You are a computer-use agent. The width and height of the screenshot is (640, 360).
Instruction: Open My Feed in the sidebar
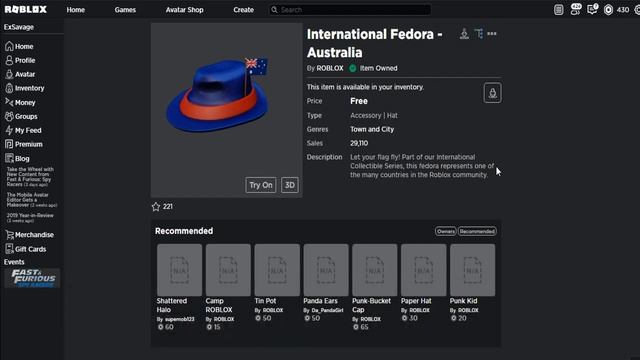[23, 130]
